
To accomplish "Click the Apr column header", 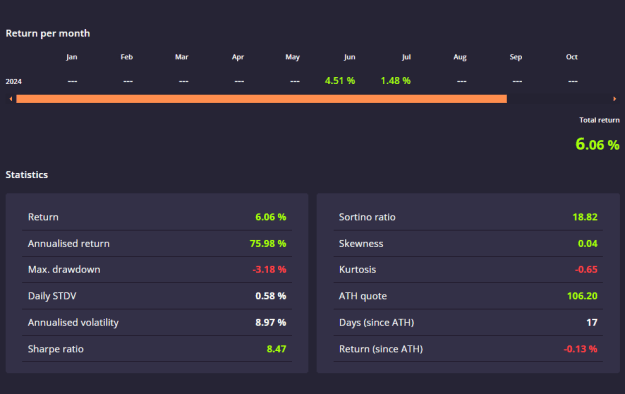I will 238,57.
